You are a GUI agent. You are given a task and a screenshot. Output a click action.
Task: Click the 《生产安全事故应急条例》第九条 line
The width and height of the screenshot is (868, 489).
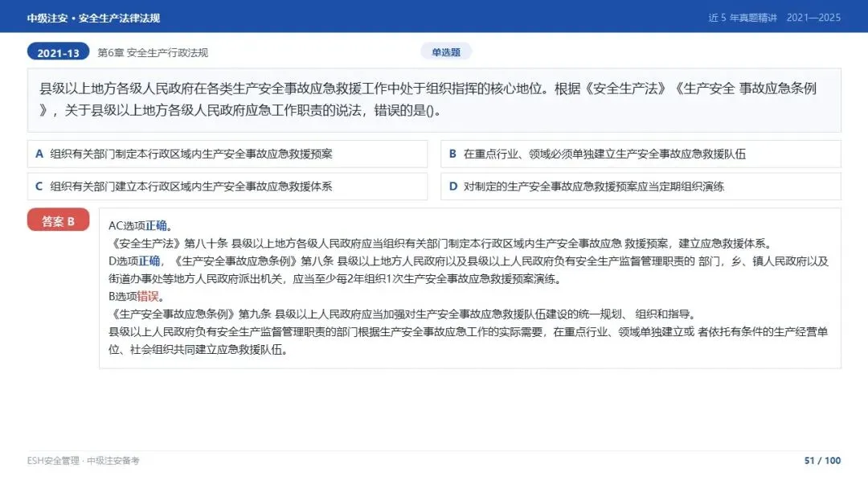pos(403,314)
